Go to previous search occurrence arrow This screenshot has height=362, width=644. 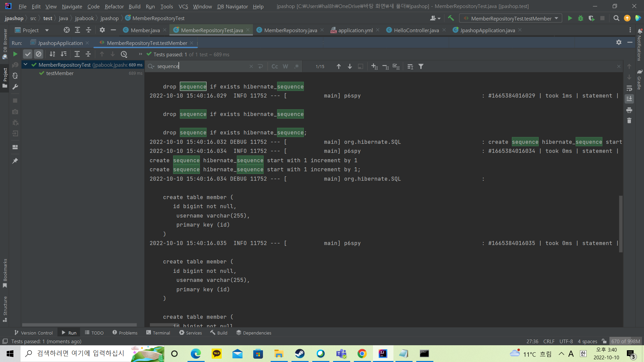pyautogui.click(x=339, y=66)
